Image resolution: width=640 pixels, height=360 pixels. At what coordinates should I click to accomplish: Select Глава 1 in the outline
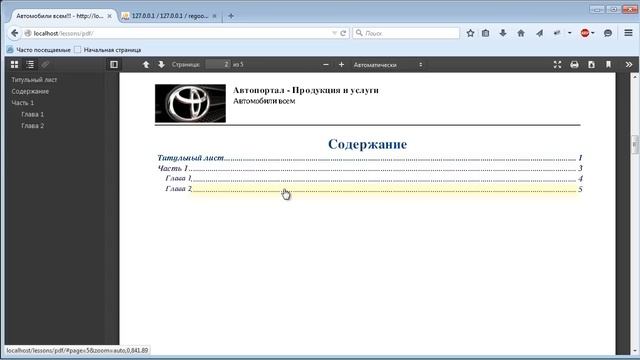coord(33,114)
